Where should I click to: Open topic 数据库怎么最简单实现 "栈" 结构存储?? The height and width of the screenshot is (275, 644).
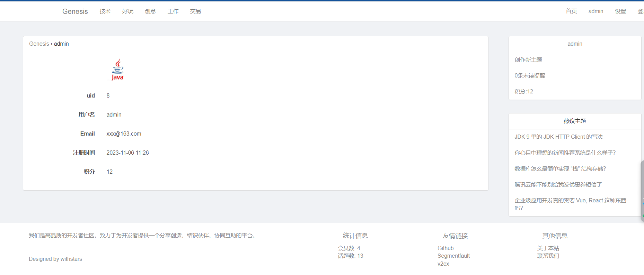click(x=560, y=169)
